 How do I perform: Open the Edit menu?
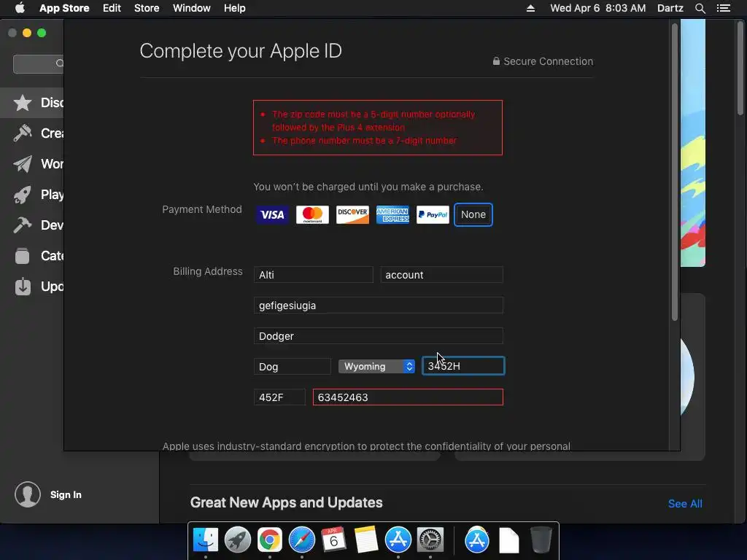tap(112, 8)
